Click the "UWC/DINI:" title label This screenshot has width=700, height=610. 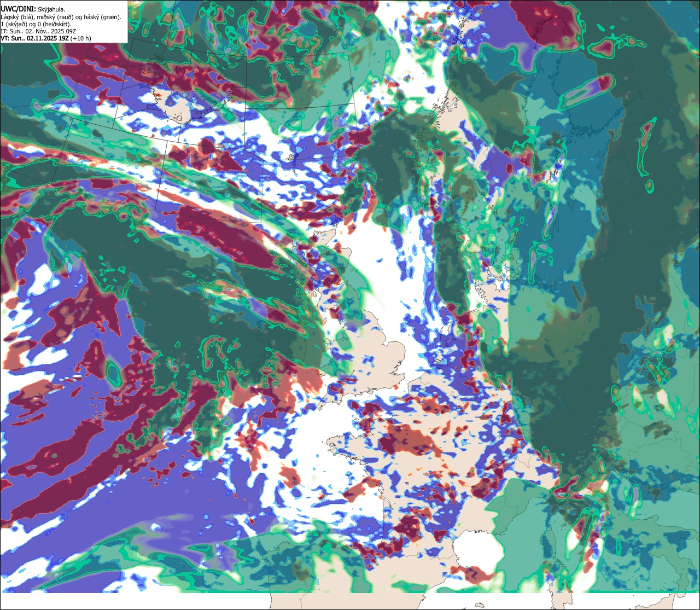point(19,9)
